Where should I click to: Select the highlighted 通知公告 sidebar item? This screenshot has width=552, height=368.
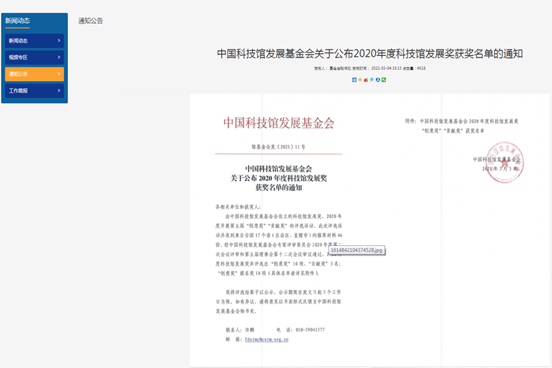34,74
